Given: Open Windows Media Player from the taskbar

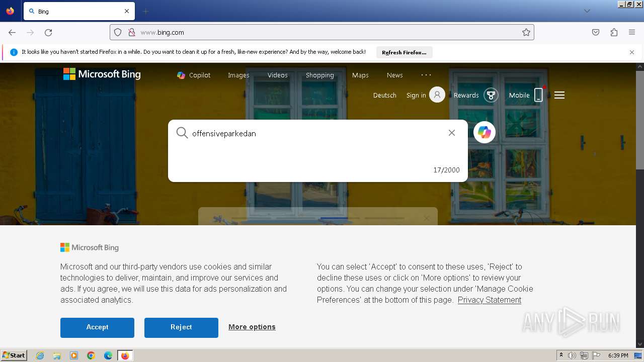Looking at the screenshot, I should pos(74,355).
